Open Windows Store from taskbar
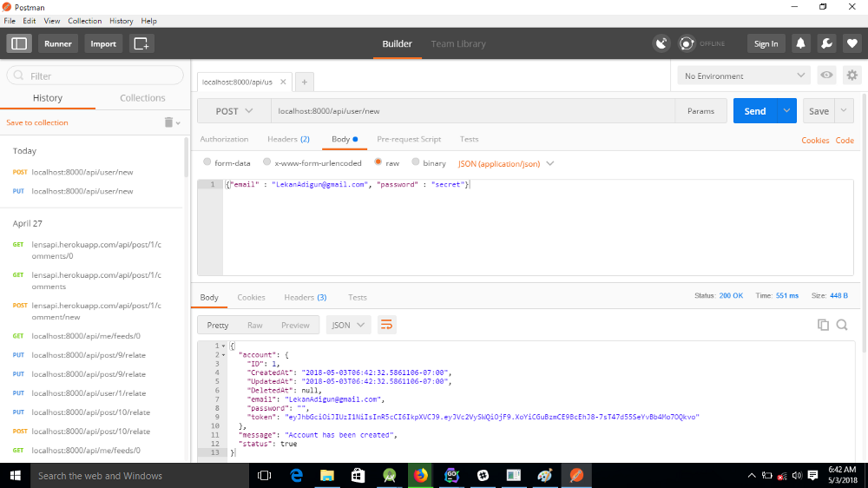The height and width of the screenshot is (488, 868). click(358, 476)
